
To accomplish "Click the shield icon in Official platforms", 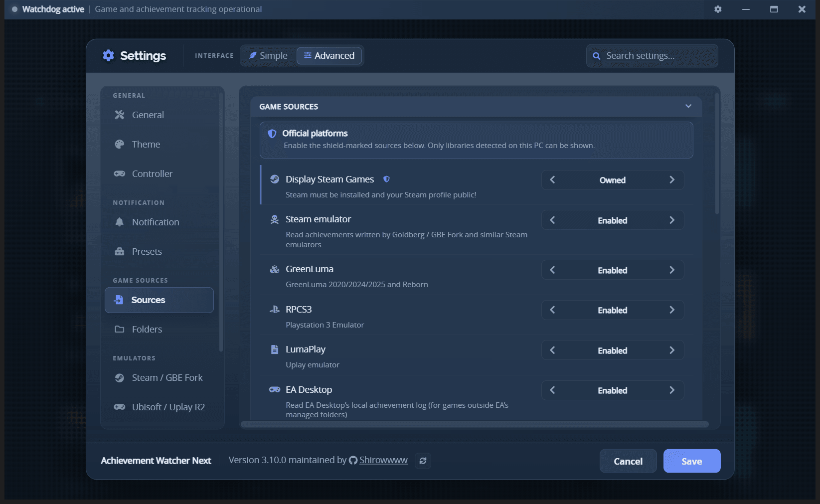I will click(272, 134).
